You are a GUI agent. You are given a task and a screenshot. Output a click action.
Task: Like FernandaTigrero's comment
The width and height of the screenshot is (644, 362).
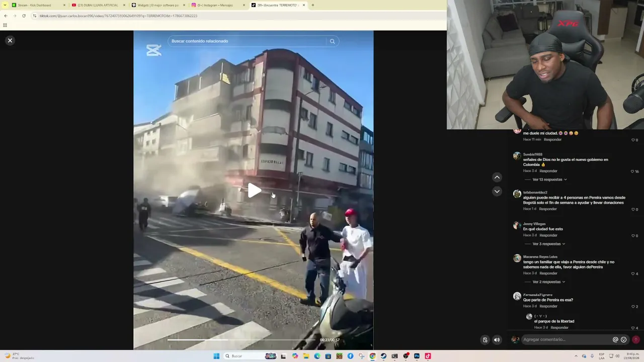(633, 307)
